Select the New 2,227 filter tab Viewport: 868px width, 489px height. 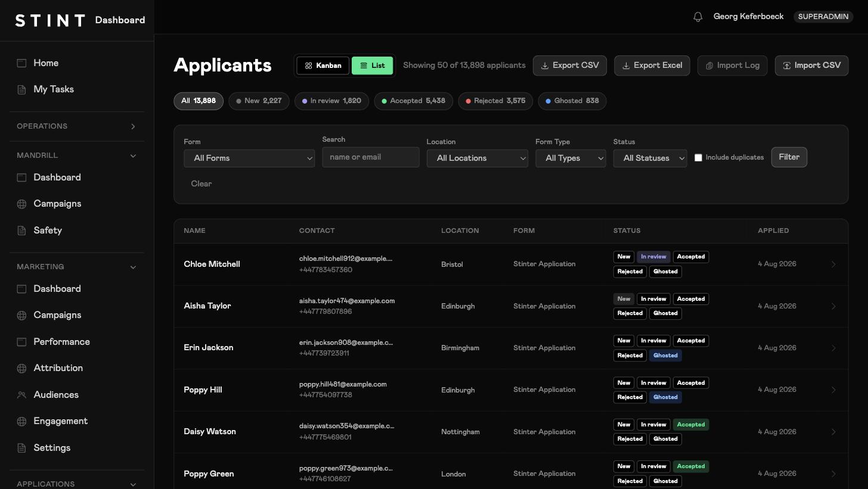259,101
